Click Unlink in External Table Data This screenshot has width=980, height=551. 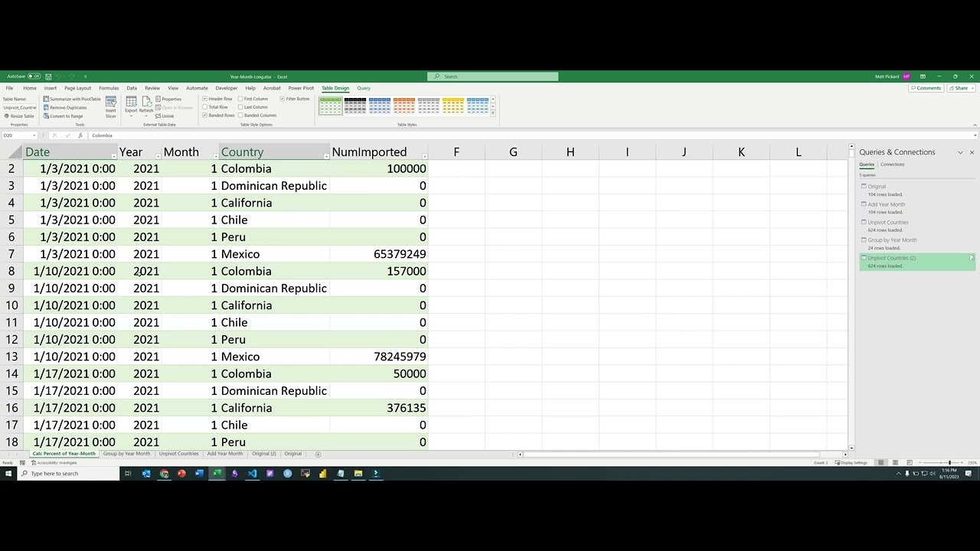tap(165, 116)
